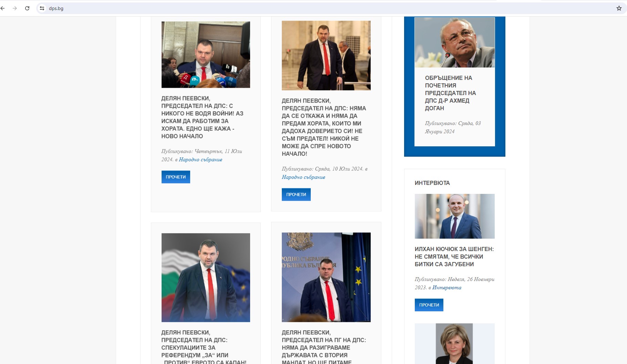Click woman's portrait thumbnail in sidebar

pos(455,343)
